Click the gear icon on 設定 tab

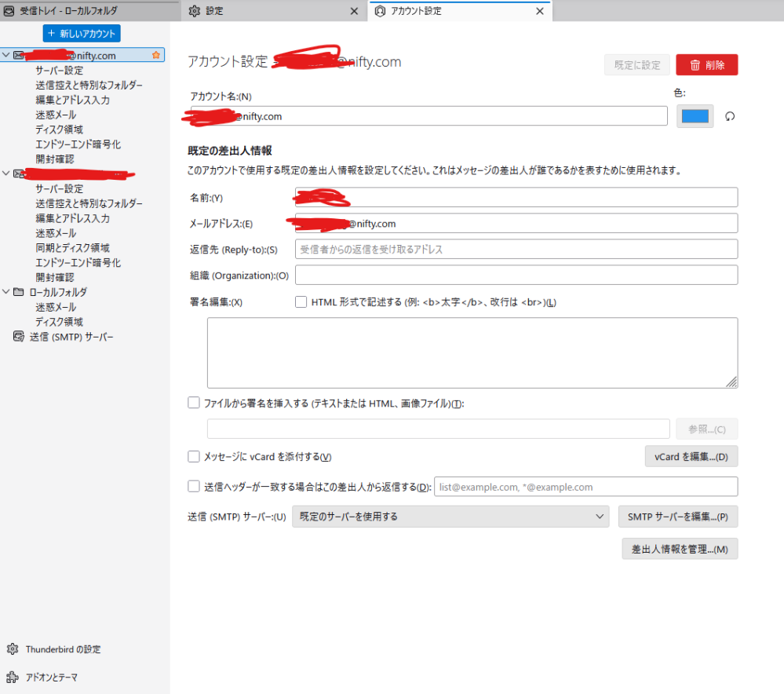[x=195, y=10]
